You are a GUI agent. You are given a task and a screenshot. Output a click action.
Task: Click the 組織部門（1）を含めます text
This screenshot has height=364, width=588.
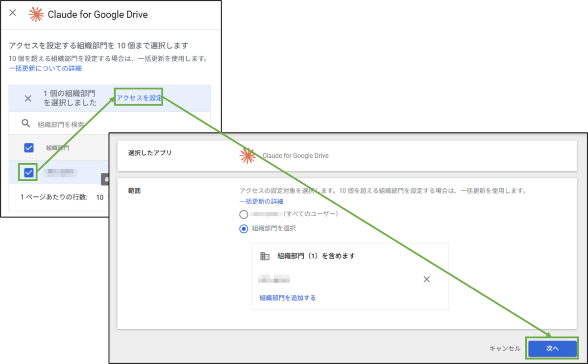pos(316,256)
